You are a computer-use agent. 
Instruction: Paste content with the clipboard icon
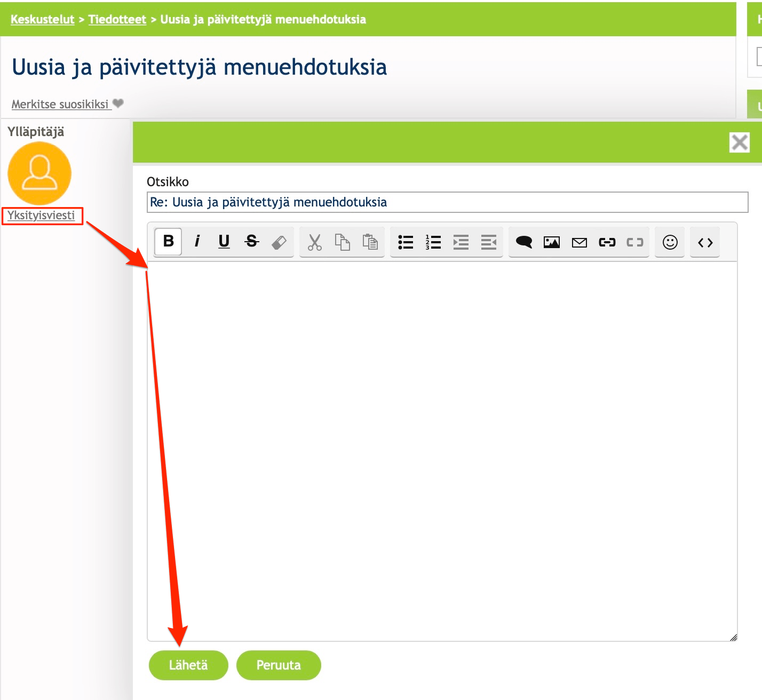(x=369, y=242)
